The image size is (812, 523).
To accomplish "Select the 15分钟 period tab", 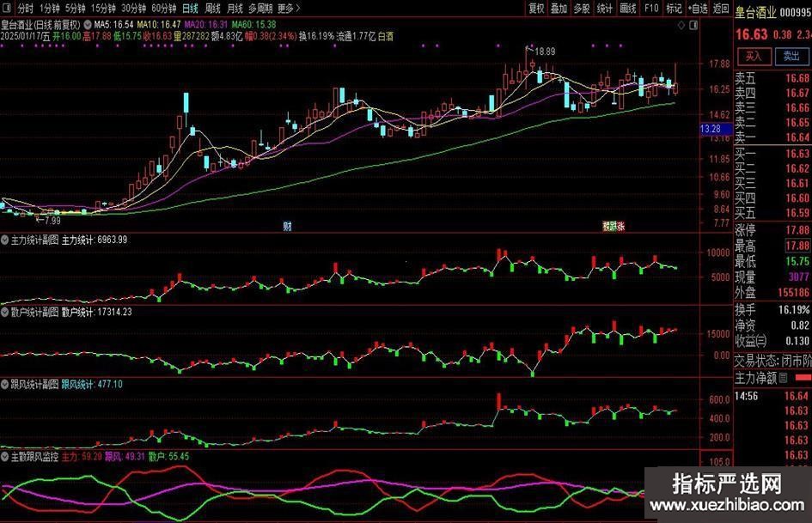I will coord(103,9).
